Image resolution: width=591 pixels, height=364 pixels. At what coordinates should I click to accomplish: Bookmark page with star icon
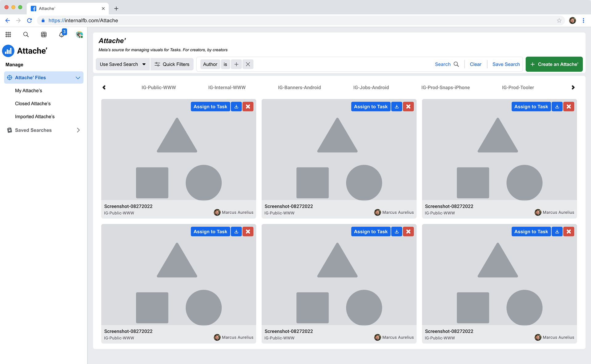559,21
